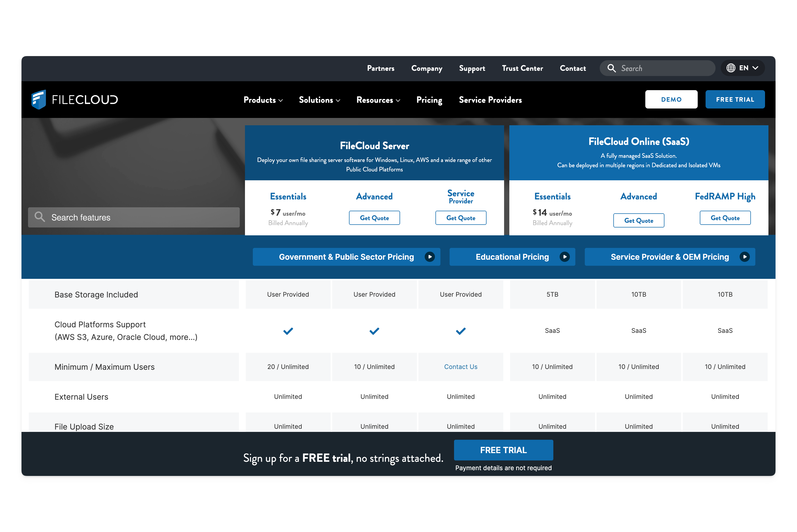The height and width of the screenshot is (532, 797).
Task: Open the Pricing page
Action: point(429,100)
